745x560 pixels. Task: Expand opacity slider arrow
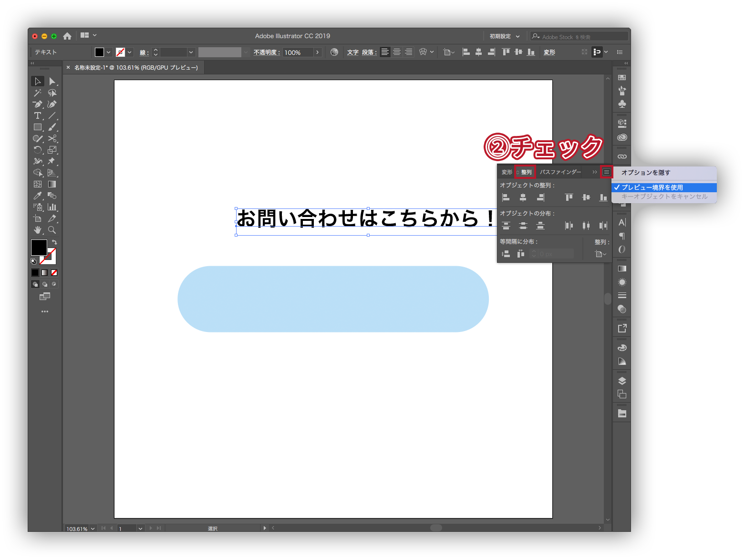coord(318,52)
